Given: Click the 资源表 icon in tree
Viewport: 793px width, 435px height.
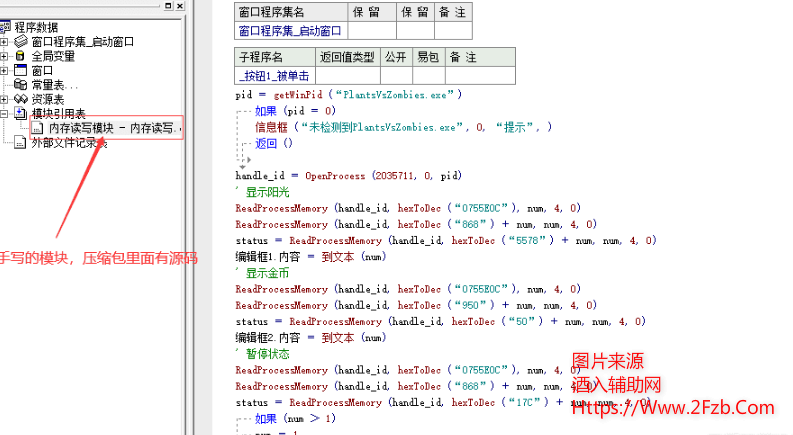Looking at the screenshot, I should pyautogui.click(x=21, y=99).
